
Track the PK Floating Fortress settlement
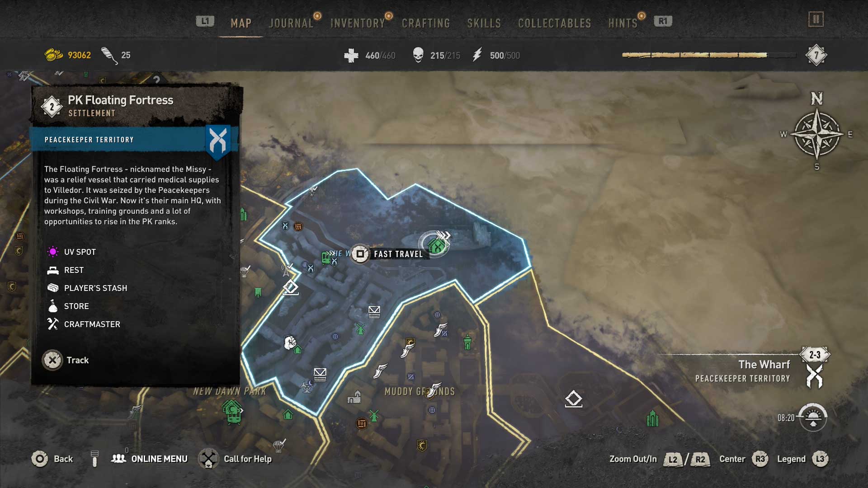click(66, 360)
